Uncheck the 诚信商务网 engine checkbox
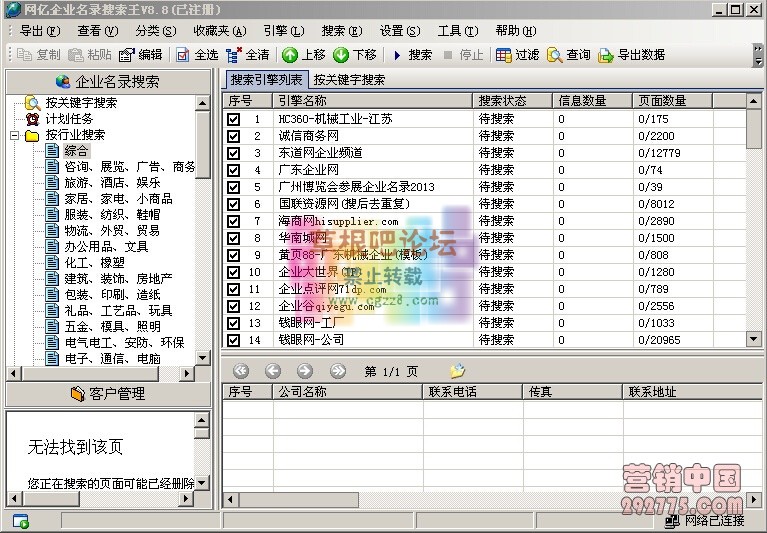 [x=234, y=136]
